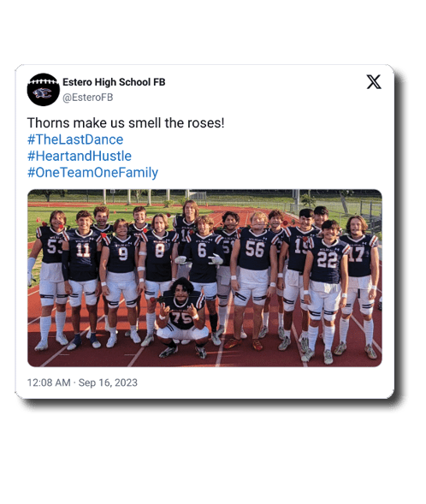
Task: Click player number 8 in the photo
Action: tap(158, 276)
